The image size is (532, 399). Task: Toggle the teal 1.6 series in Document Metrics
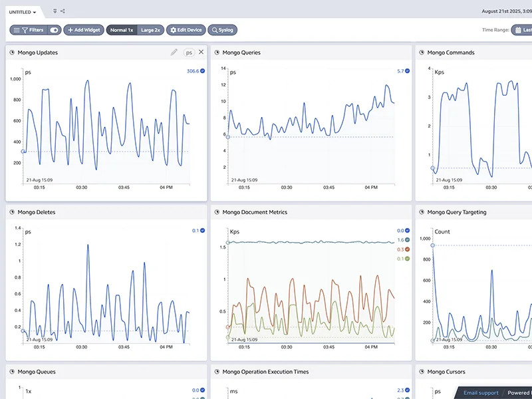coord(407,240)
